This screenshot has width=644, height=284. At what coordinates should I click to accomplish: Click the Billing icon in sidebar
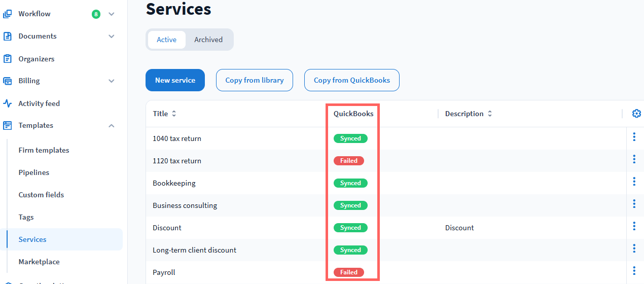(7, 81)
